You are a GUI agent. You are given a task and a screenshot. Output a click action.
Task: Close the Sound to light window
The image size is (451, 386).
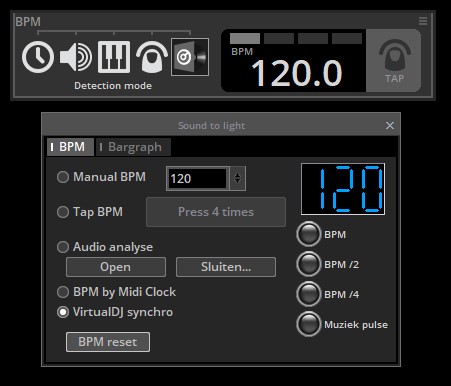click(x=390, y=126)
